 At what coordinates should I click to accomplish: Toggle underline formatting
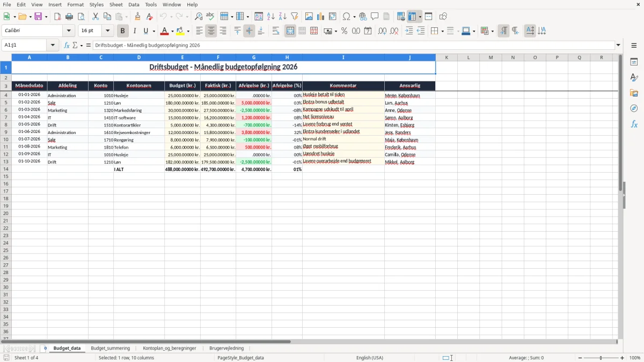pos(145,31)
